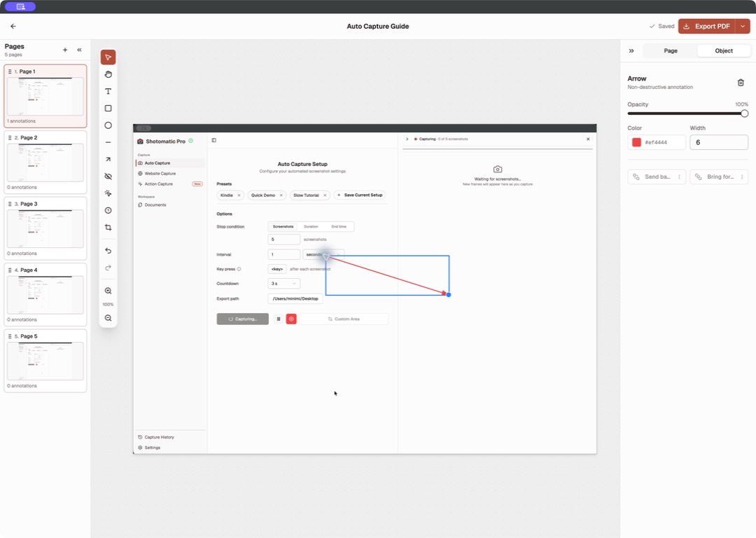Zoom in on the canvas

108,291
